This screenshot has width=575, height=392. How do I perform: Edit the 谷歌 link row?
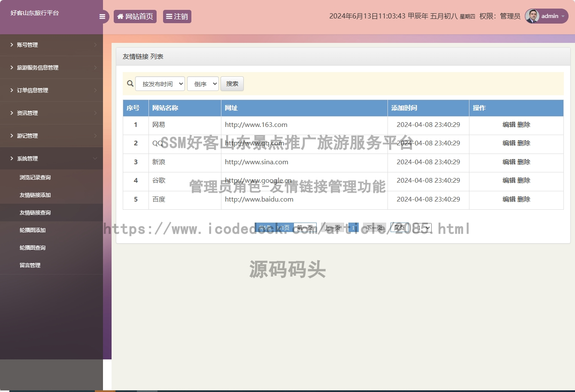pos(509,181)
